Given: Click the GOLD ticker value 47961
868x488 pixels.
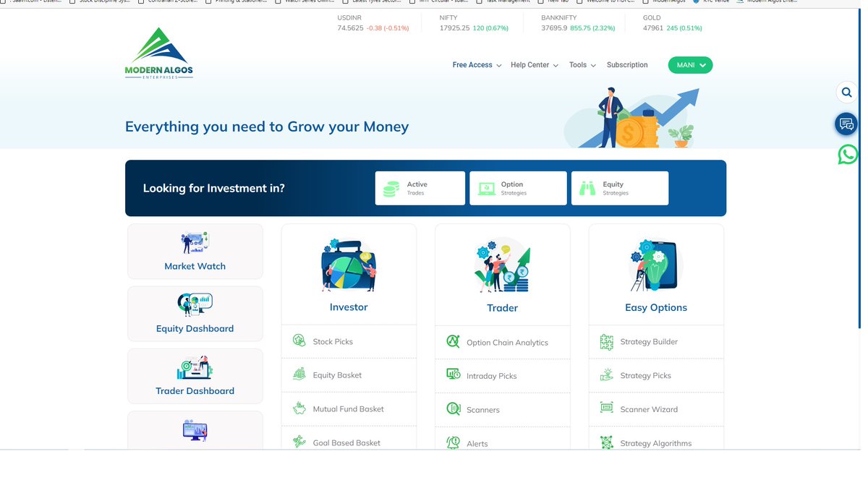Looking at the screenshot, I should tap(653, 28).
